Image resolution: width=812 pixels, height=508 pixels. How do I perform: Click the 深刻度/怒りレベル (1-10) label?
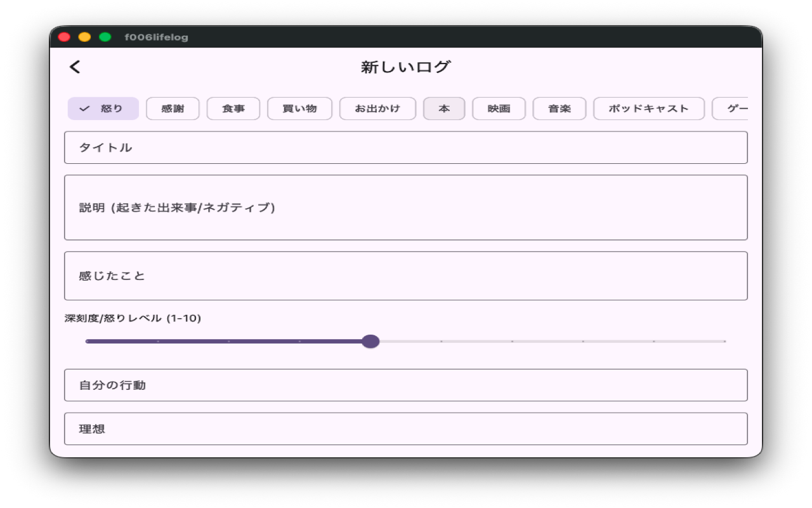(x=133, y=318)
